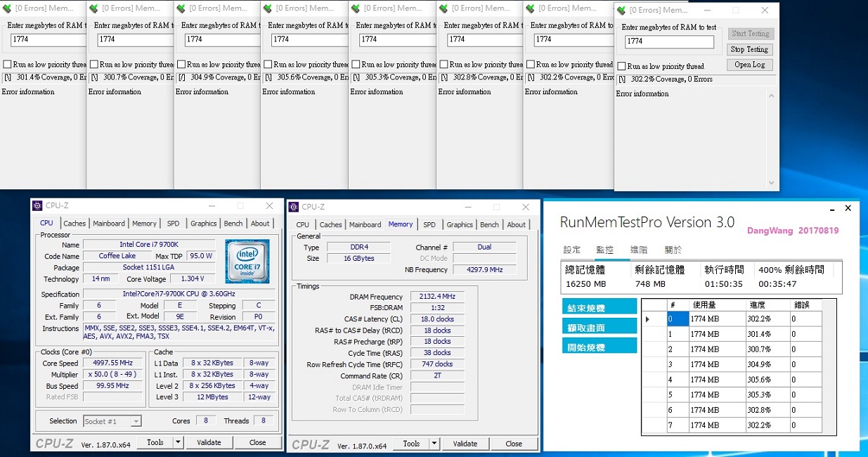Click the MemTest icon of the 305.3% coverage window
868x457 pixels.
click(x=356, y=8)
